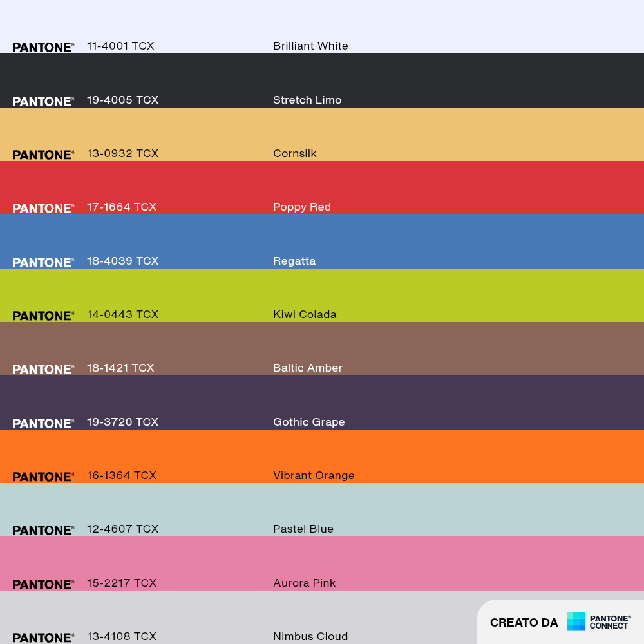Click the code 18-4039 TCX
This screenshot has width=644, height=644.
122,261
